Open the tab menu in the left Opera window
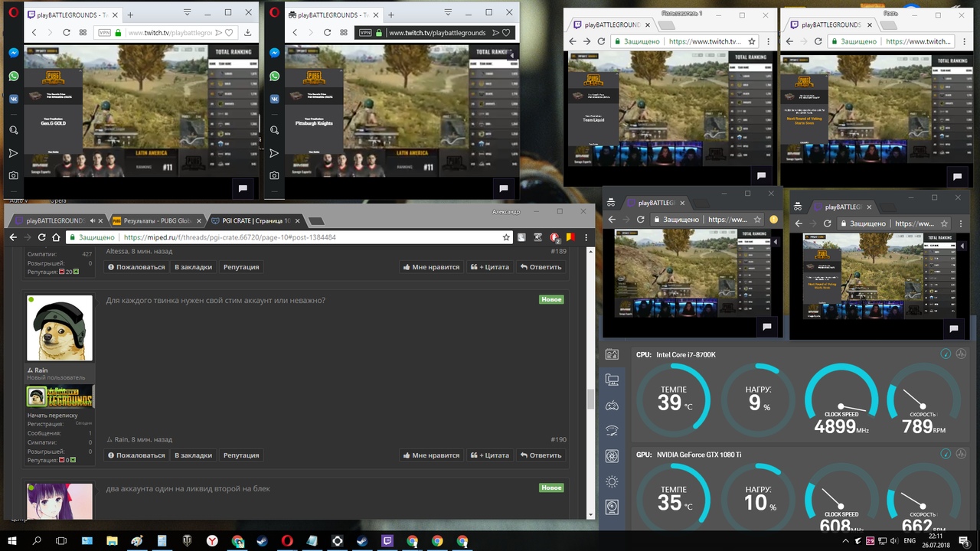Screen dimensions: 980x551 pyautogui.click(x=188, y=12)
